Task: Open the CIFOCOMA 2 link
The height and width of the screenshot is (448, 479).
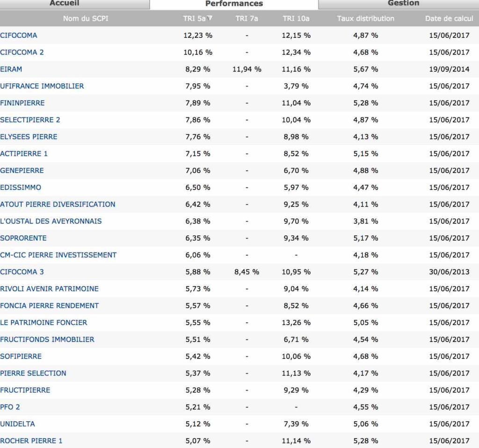Action: [22, 52]
